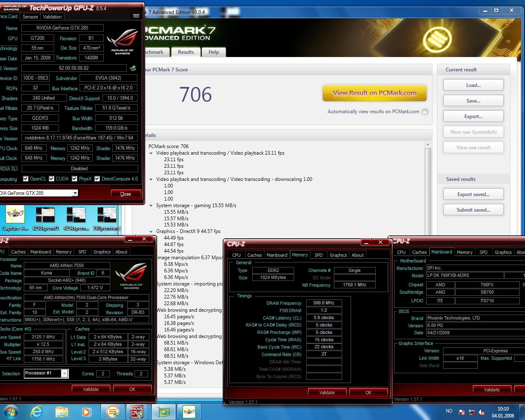Click the AMD Athlon 7550 name value
Viewport: 525px width, 420px height.
pos(66,266)
